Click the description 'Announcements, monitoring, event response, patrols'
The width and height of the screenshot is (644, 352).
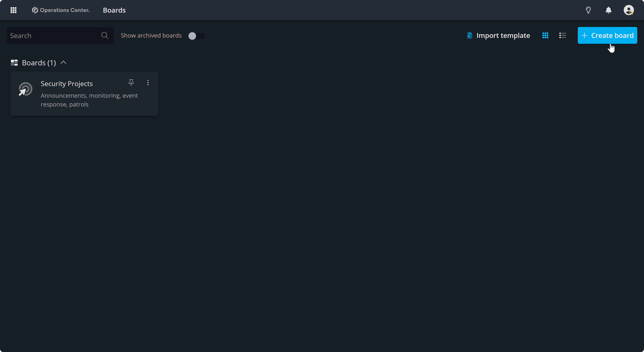[x=89, y=100]
